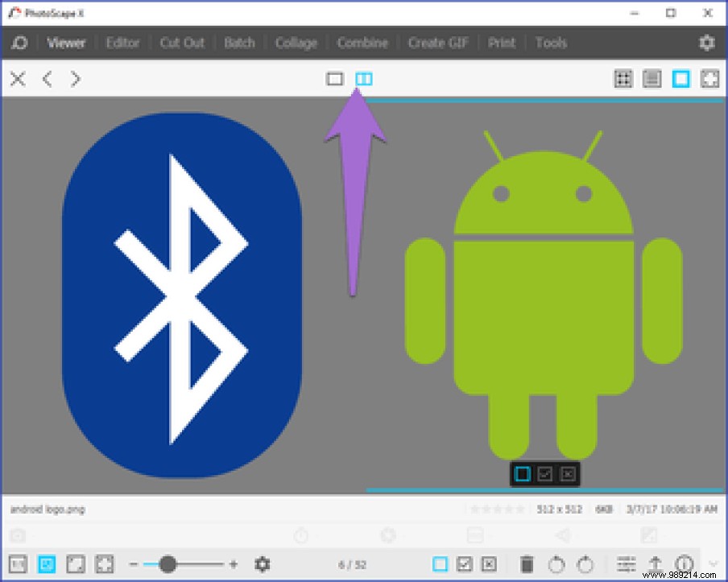The height and width of the screenshot is (582, 728).
Task: Select the Bluetooth logo image
Action: point(181,296)
